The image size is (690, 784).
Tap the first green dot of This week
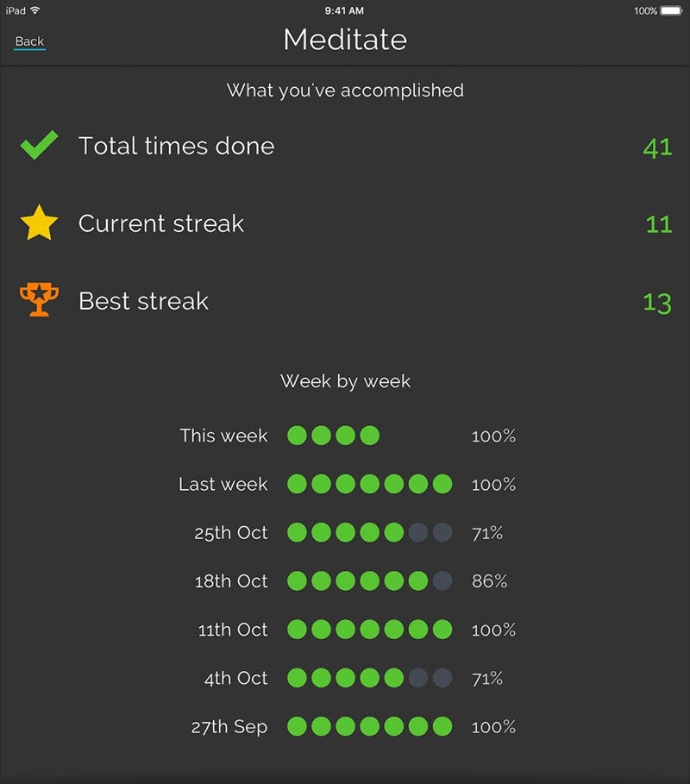[297, 436]
